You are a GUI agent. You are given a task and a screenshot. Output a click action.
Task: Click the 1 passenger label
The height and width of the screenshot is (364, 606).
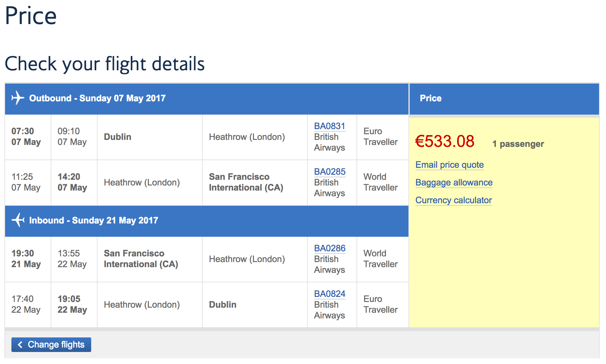[518, 144]
